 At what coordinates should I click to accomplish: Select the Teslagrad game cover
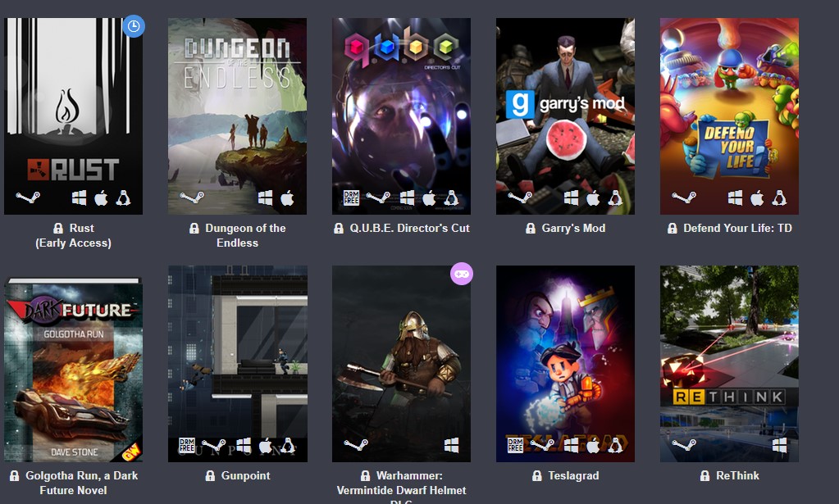click(x=565, y=363)
